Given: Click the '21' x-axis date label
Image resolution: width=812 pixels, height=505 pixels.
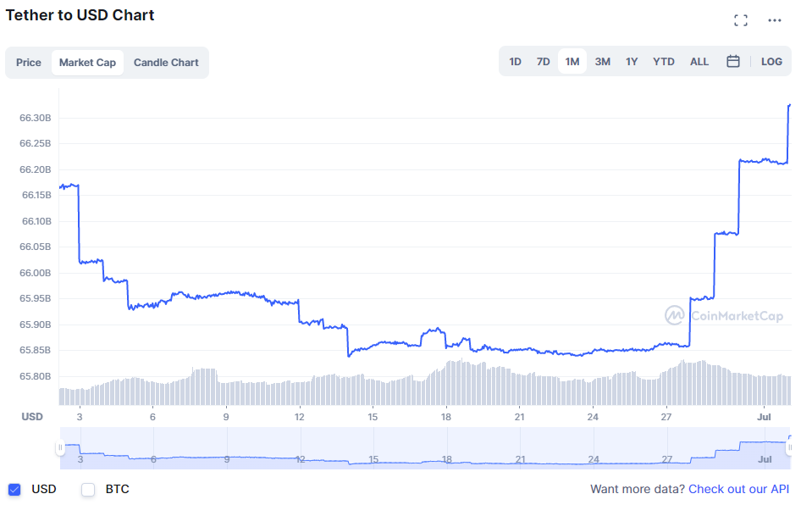Looking at the screenshot, I should tap(519, 417).
